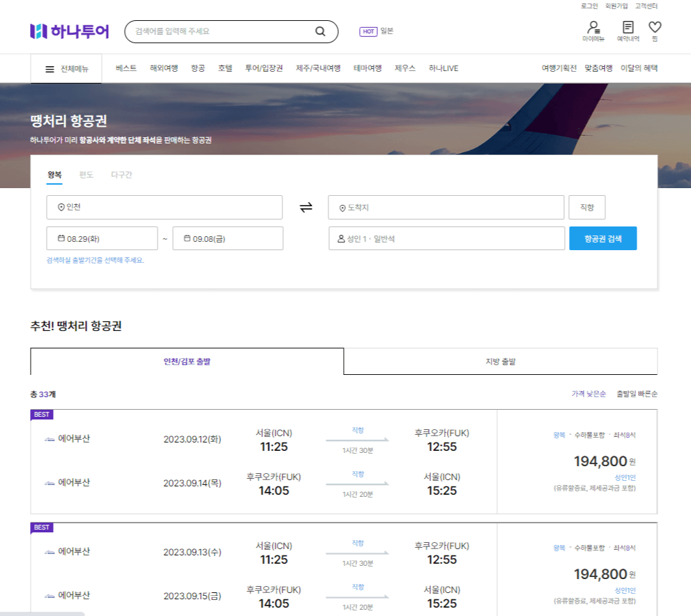691x616 pixels.
Task: Click the search magnifier icon
Action: 320,31
